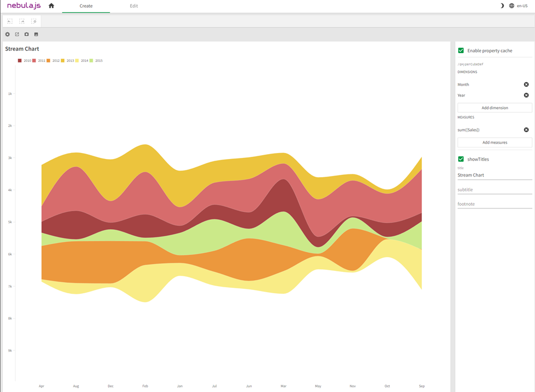This screenshot has height=392, width=535.
Task: Click the export image icon
Action: [x=36, y=34]
